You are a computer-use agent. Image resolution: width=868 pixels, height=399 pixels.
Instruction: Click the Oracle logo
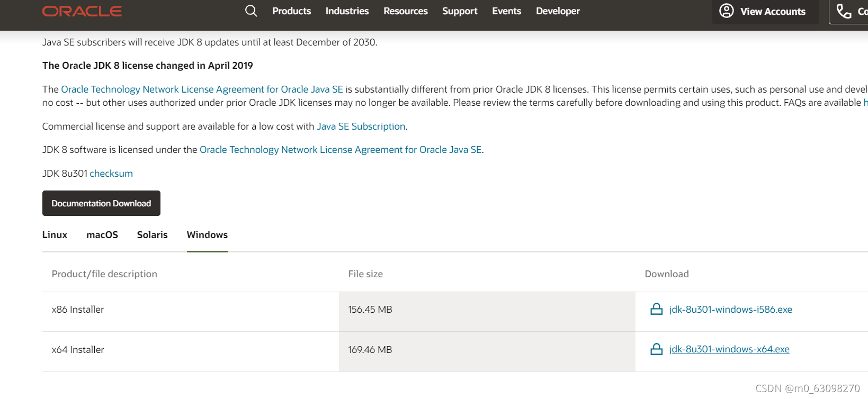click(82, 11)
